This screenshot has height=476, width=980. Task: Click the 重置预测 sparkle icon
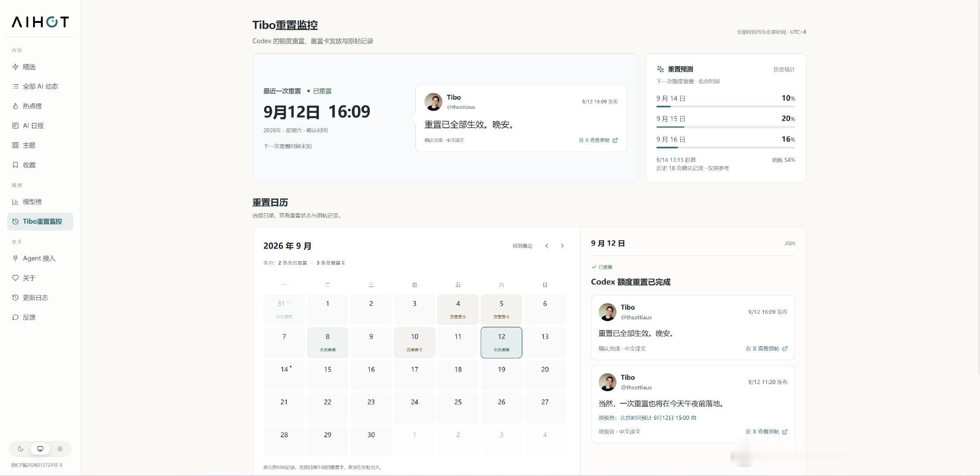click(660, 69)
